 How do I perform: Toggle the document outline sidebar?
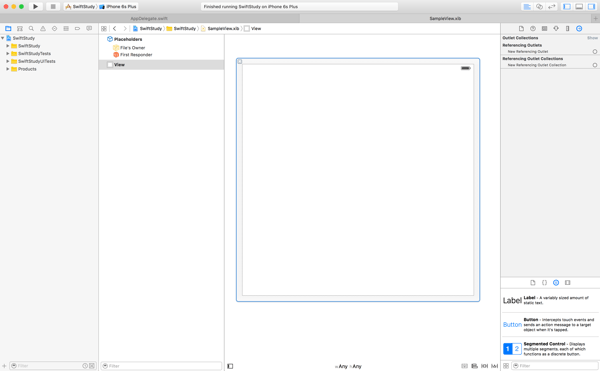click(x=230, y=366)
